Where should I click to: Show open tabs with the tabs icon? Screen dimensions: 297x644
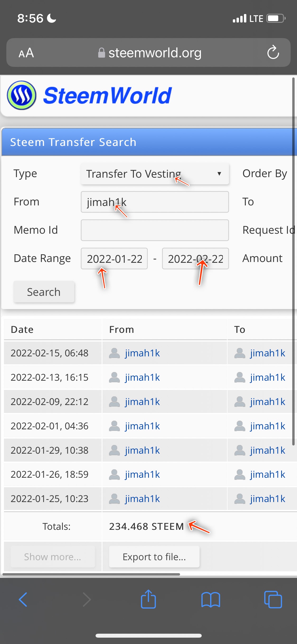[x=273, y=599]
